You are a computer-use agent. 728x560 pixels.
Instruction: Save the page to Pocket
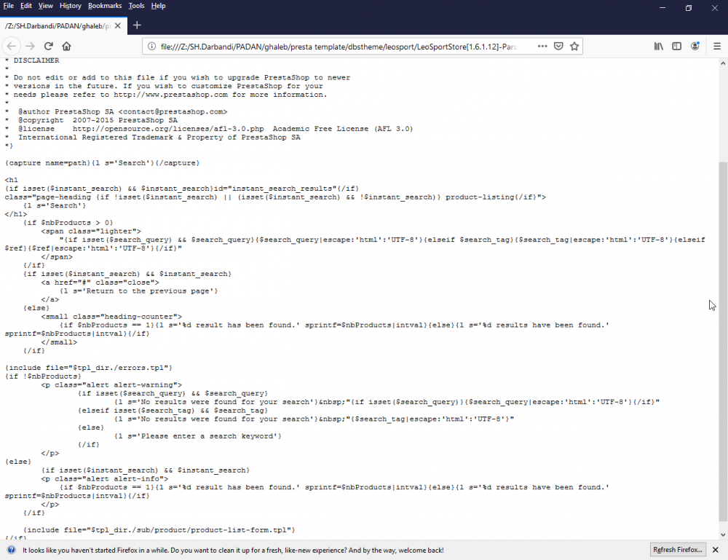[x=558, y=45]
